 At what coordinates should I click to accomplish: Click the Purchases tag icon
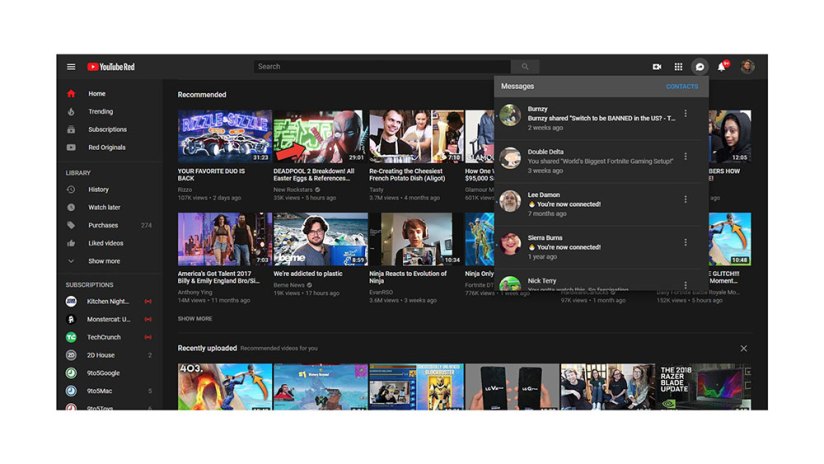click(x=71, y=225)
